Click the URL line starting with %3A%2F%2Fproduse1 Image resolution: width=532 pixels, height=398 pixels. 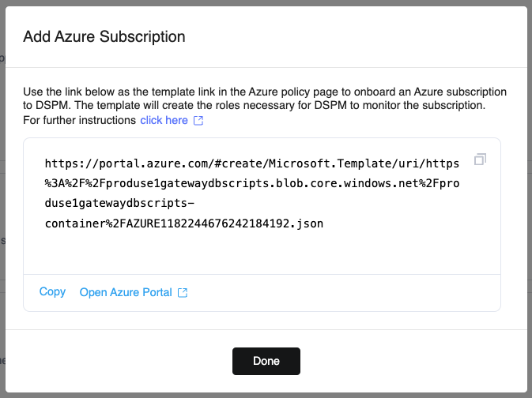pyautogui.click(x=253, y=184)
